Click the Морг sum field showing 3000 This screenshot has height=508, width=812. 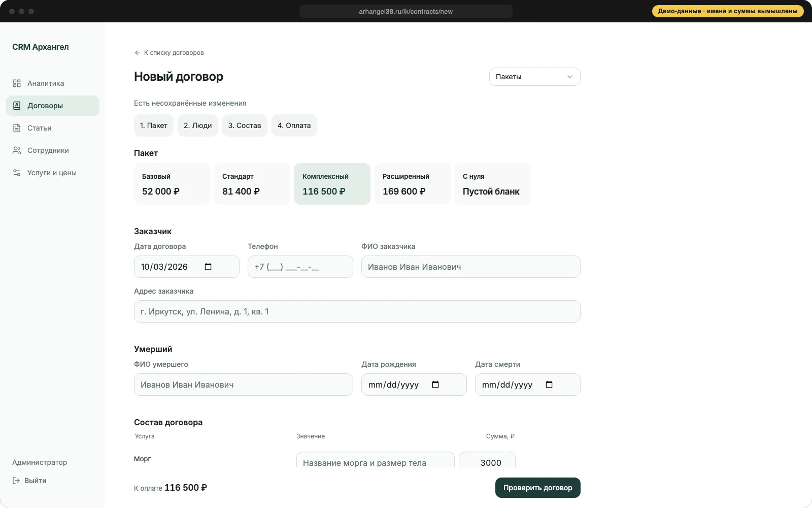pyautogui.click(x=487, y=460)
